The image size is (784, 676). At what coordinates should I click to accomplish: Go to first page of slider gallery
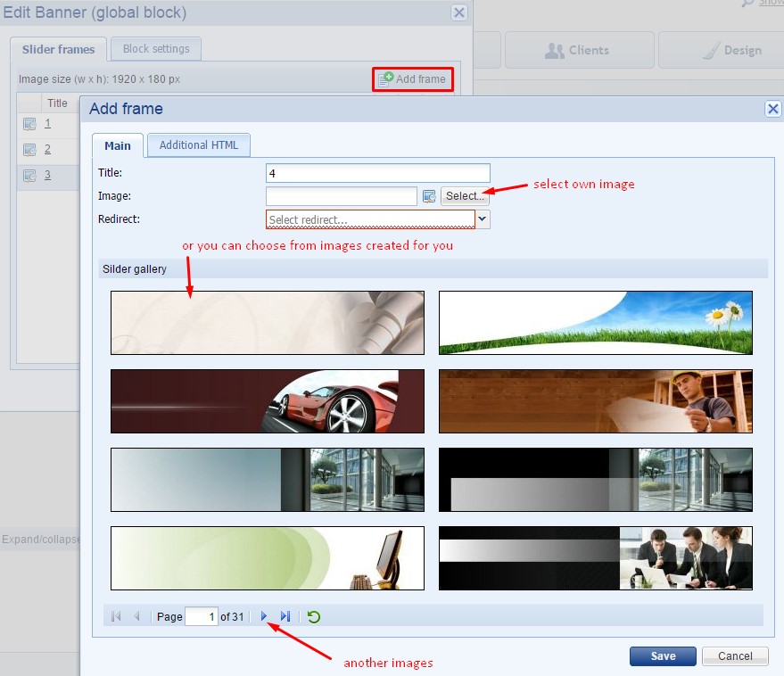(x=116, y=616)
